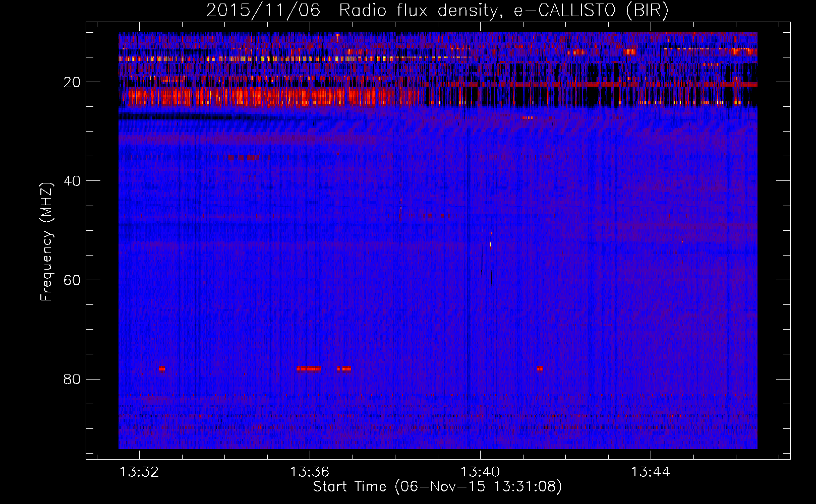Screen dimensions: 816x504
Task: Click the 40 frequency tick label
Action: click(x=73, y=181)
